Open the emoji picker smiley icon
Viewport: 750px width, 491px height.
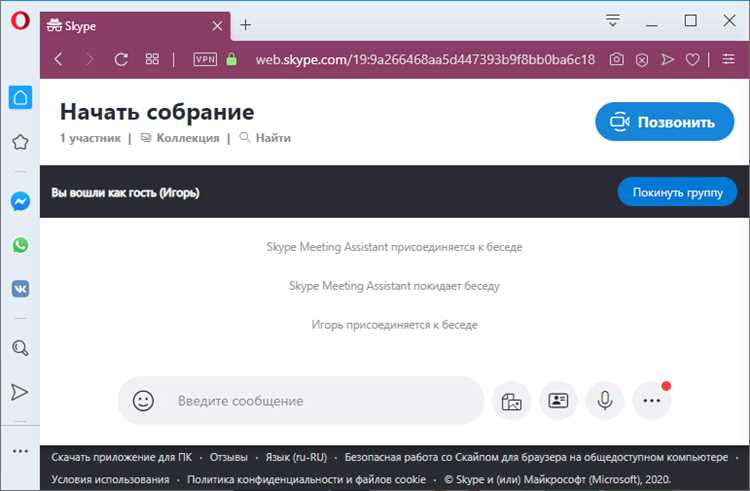tap(143, 401)
